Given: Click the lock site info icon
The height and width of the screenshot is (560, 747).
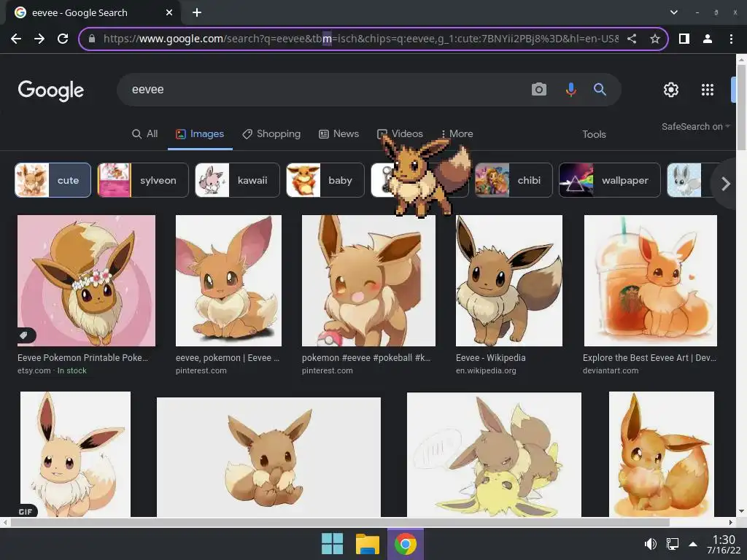Looking at the screenshot, I should 92,39.
